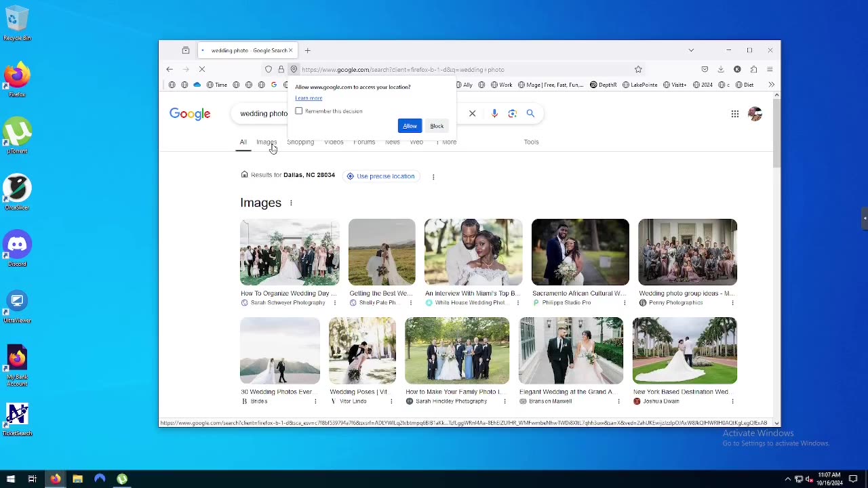
Task: Open the Firefox View tab list icon
Action: pos(186,50)
